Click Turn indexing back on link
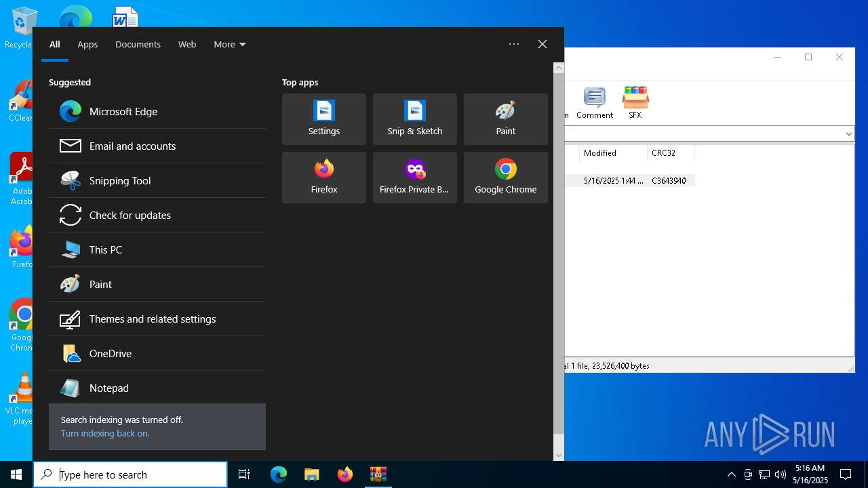 click(105, 434)
